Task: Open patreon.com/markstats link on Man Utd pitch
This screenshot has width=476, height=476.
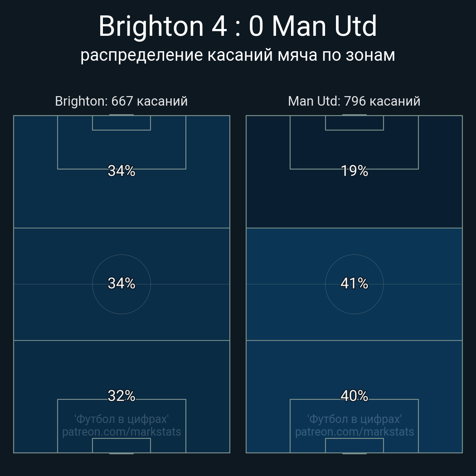Action: click(355, 432)
